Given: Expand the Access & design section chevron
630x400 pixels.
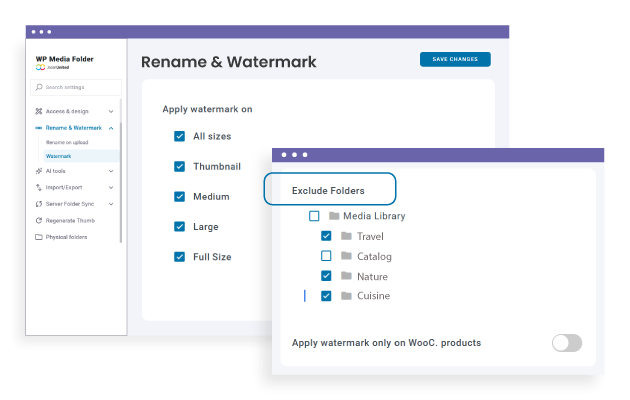Looking at the screenshot, I should tap(111, 111).
